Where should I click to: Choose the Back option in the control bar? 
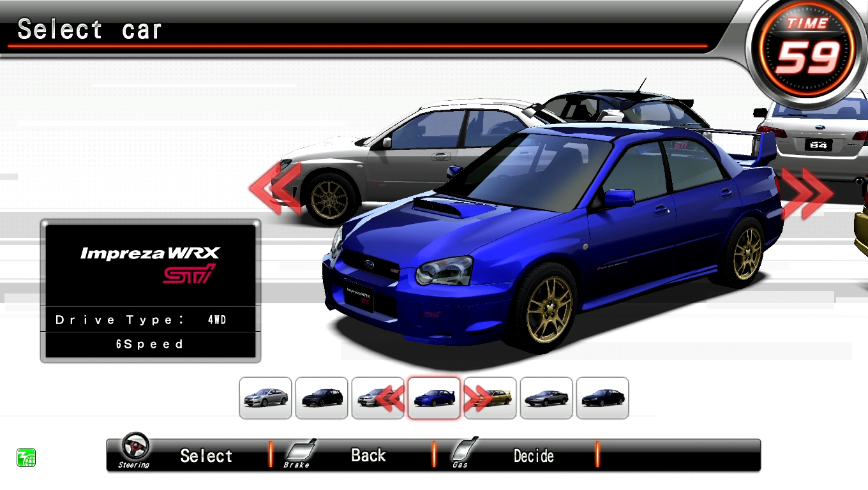[368, 456]
